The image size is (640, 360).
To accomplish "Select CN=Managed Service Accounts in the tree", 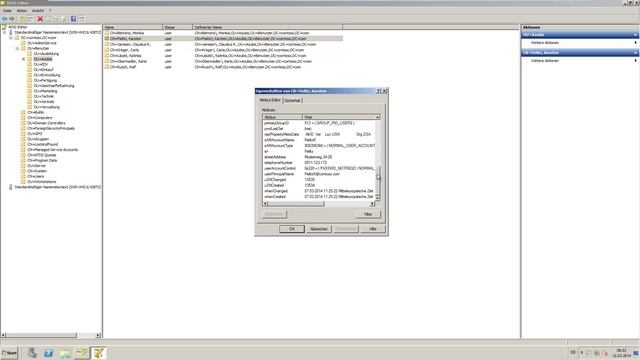I will (52, 150).
